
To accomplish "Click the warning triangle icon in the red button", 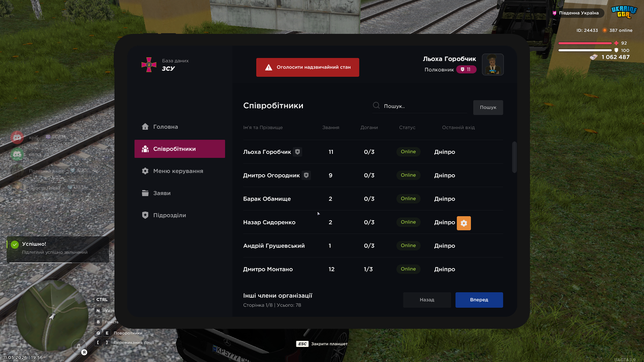I will click(269, 67).
